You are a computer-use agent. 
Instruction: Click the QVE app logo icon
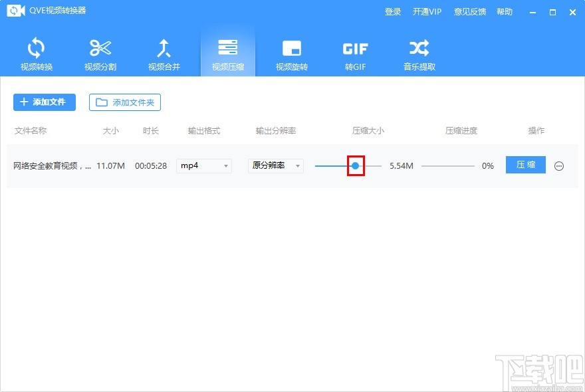pyautogui.click(x=16, y=11)
